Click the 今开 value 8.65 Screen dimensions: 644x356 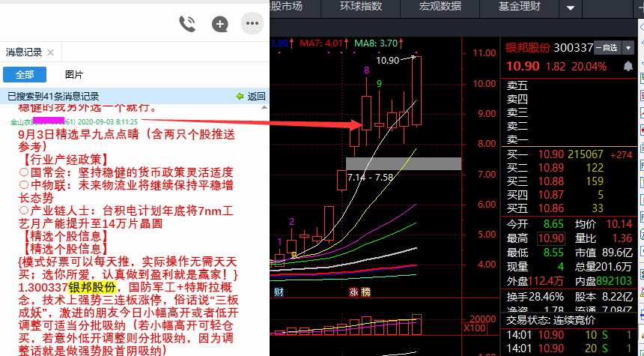[554, 224]
